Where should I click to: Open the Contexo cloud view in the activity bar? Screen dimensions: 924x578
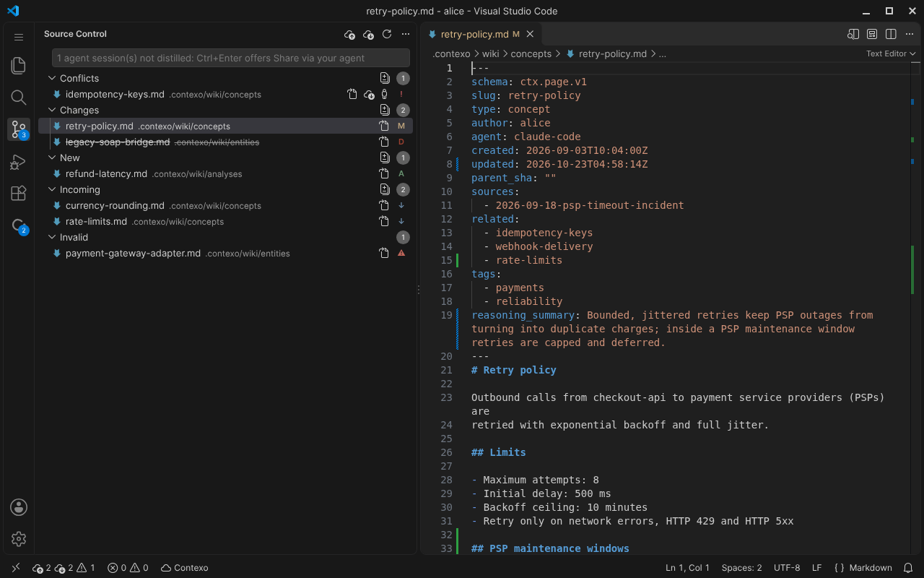tap(19, 225)
